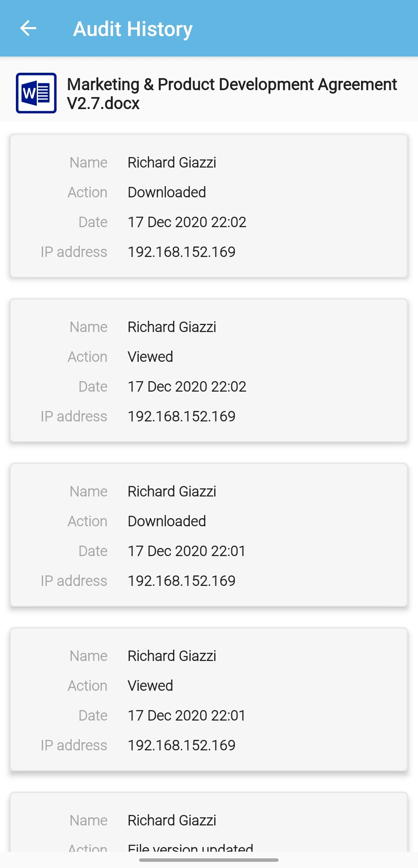Select the Viewed action in the second entry

150,357
